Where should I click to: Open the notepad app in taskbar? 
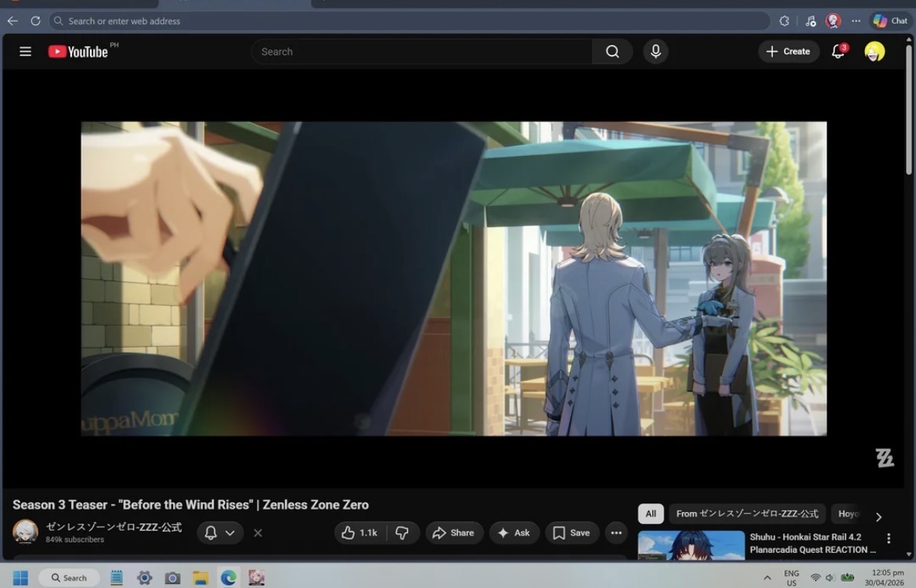click(x=117, y=578)
